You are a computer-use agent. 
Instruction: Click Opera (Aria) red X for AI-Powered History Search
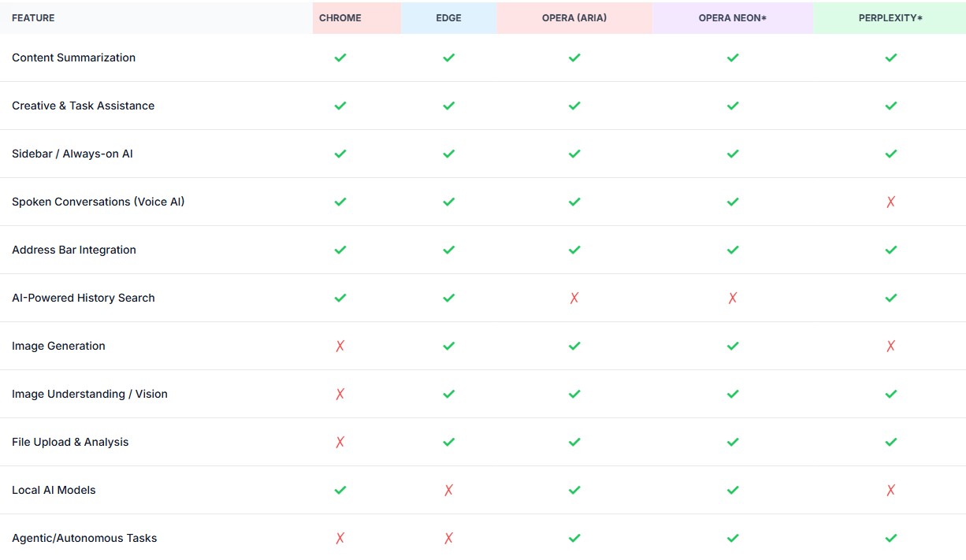pyautogui.click(x=574, y=298)
